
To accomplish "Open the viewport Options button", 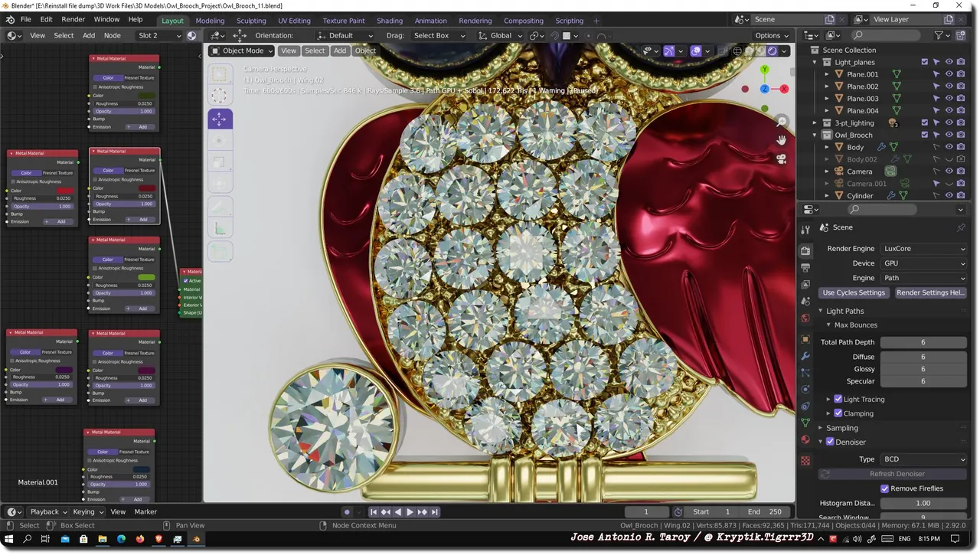I will click(772, 35).
